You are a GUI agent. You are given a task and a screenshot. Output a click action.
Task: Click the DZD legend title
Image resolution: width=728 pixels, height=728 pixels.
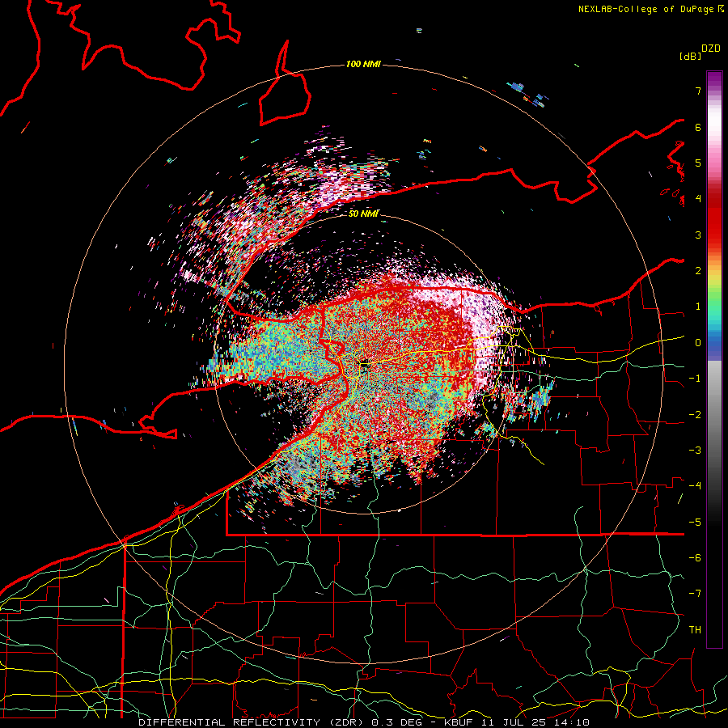point(711,49)
